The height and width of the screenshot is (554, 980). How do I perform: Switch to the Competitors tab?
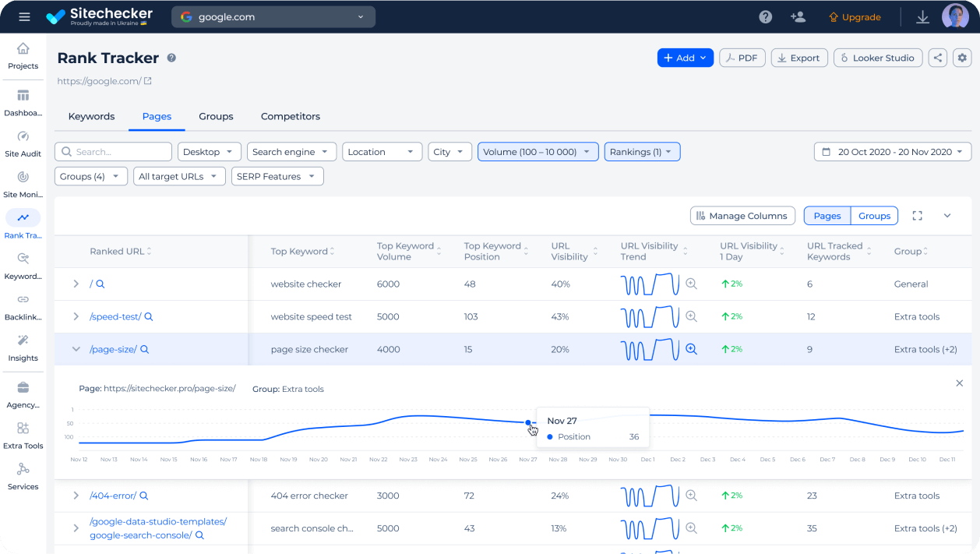coord(291,116)
